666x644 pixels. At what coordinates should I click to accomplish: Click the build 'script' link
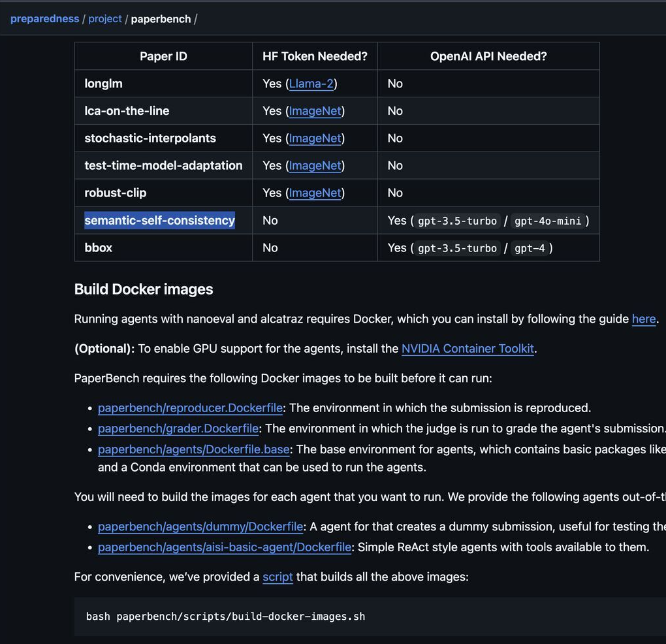(277, 577)
